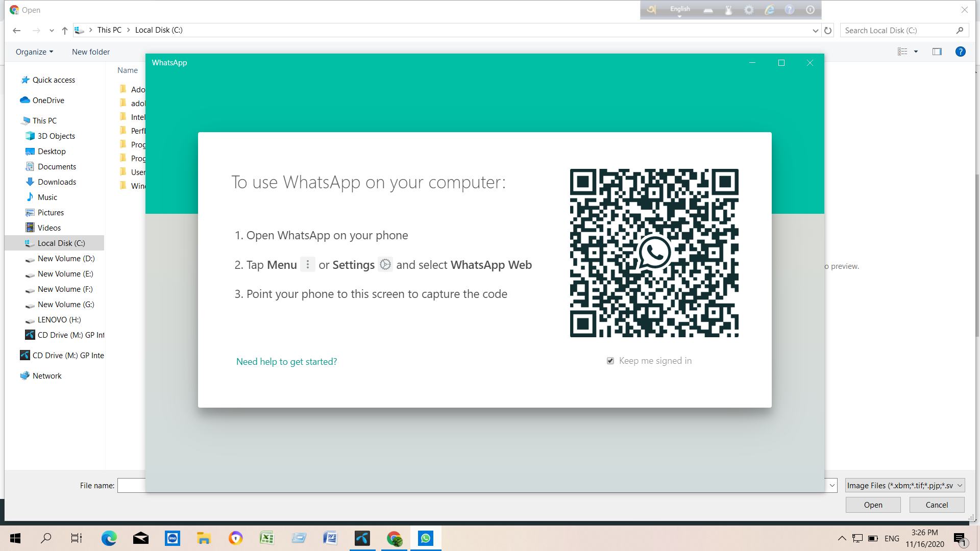Open Excel from the taskbar
This screenshot has width=980, height=551.
(267, 538)
